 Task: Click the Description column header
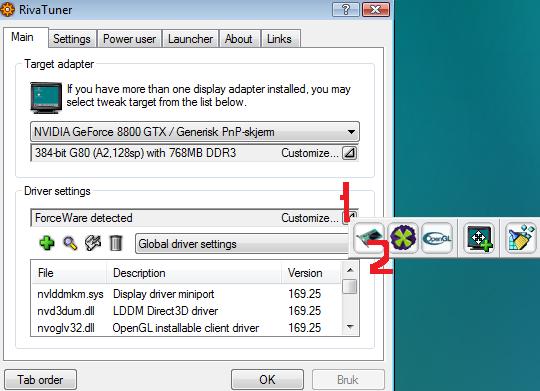click(194, 273)
